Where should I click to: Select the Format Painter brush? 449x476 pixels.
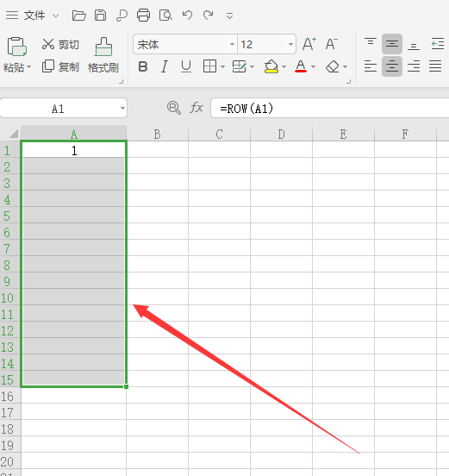coord(103,55)
